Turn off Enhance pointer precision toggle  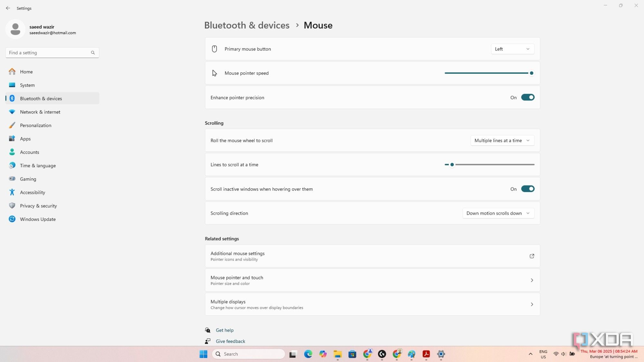point(527,97)
